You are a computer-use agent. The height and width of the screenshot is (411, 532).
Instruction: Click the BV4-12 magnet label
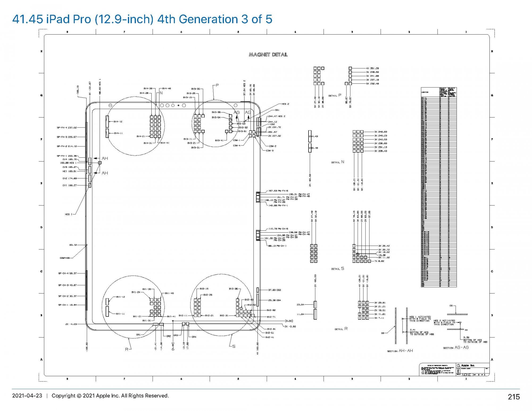click(x=118, y=121)
